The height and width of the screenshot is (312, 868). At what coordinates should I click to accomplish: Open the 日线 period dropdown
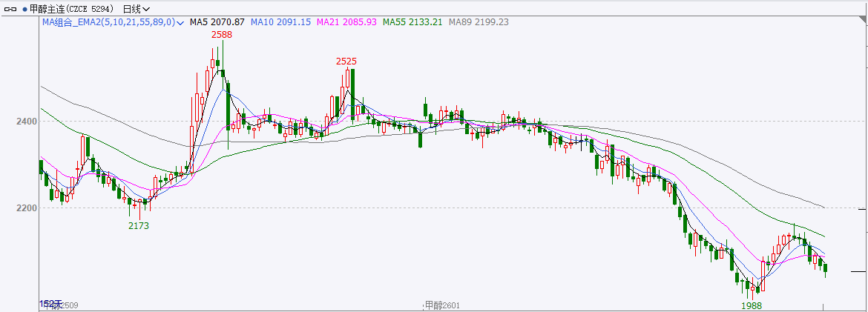click(x=135, y=9)
